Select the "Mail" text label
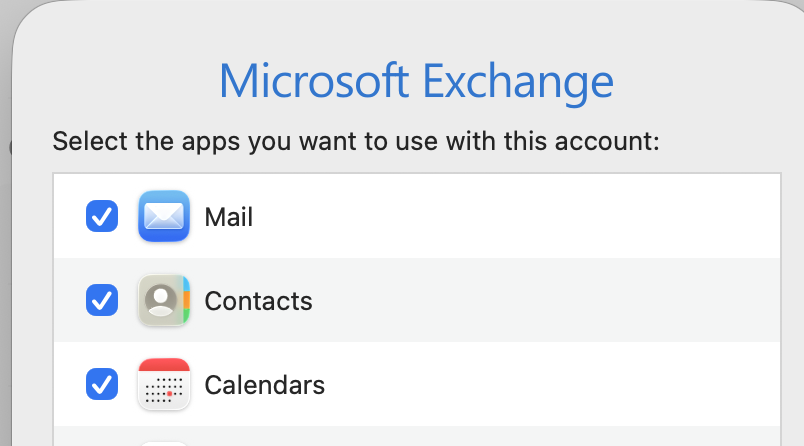The height and width of the screenshot is (446, 804). [x=228, y=217]
